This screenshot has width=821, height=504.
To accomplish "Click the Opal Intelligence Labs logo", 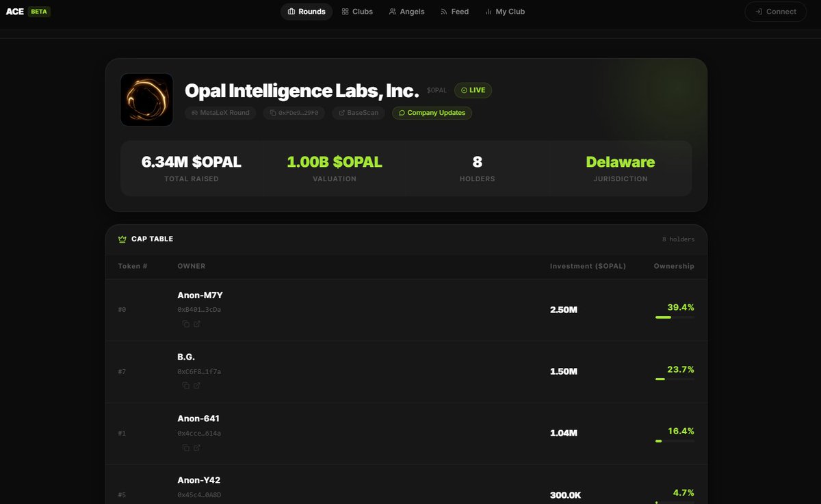I will pyautogui.click(x=146, y=100).
